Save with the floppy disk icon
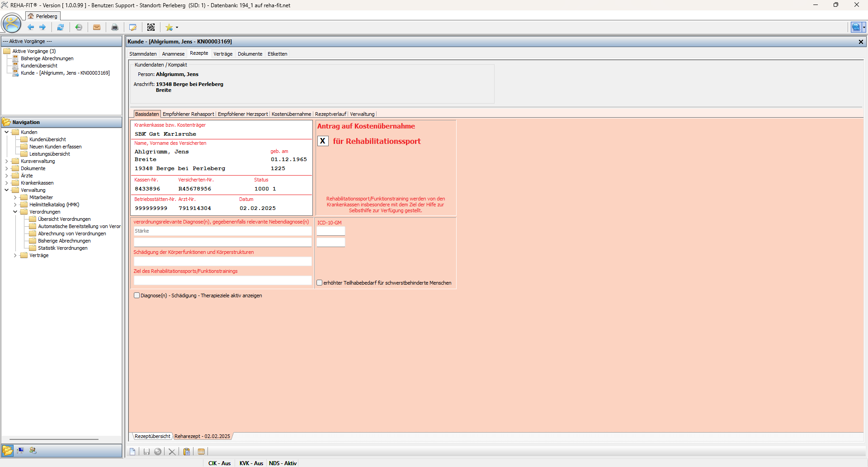This screenshot has height=467, width=868. [x=146, y=452]
